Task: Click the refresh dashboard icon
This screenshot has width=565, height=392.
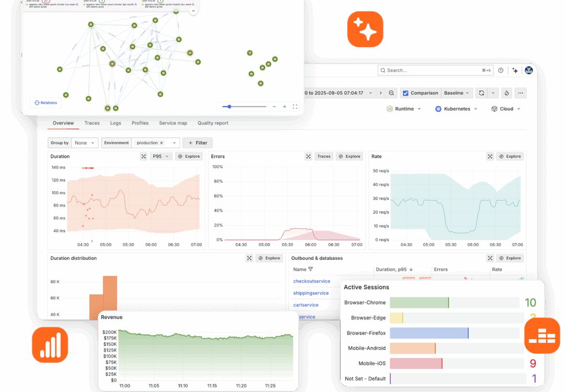Action: click(x=481, y=93)
